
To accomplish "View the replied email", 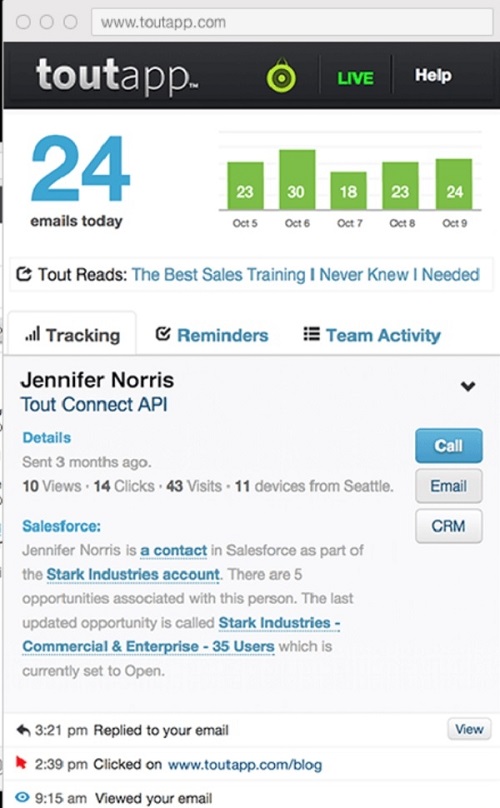I will click(x=469, y=729).
